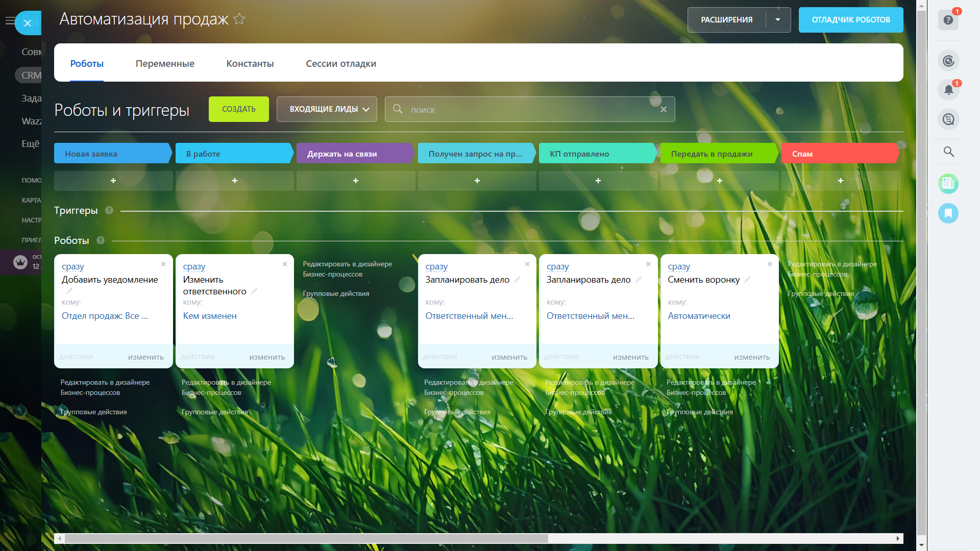Click the magnifier search icon in right sidebar
Viewport: 980px width, 551px height.
[948, 152]
